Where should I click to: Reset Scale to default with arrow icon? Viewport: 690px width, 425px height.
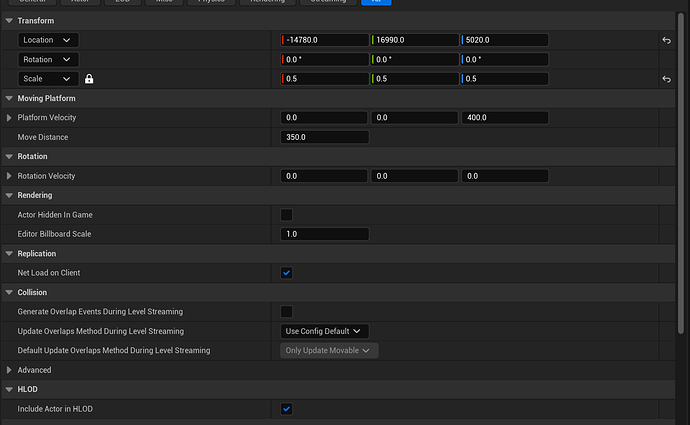tap(666, 79)
